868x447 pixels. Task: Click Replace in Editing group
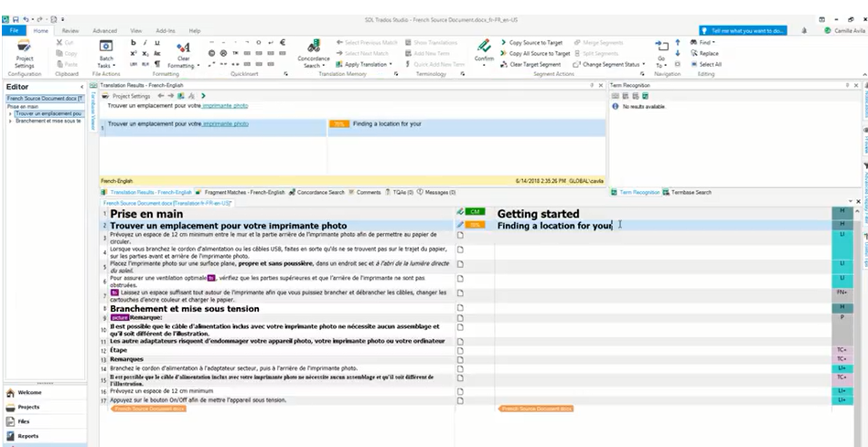(x=704, y=54)
